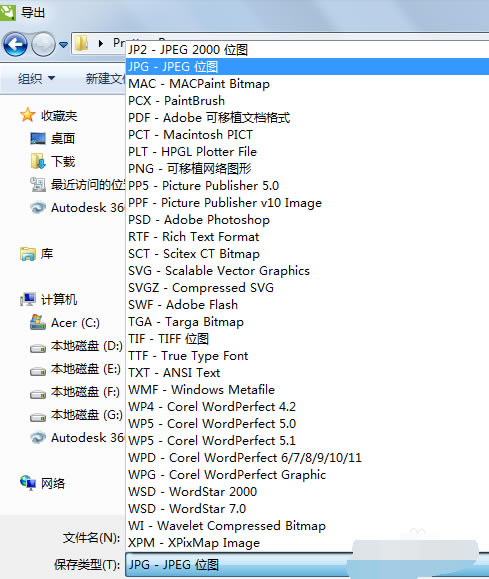Open 本地磁盘 (G:) drive

[x=76, y=415]
